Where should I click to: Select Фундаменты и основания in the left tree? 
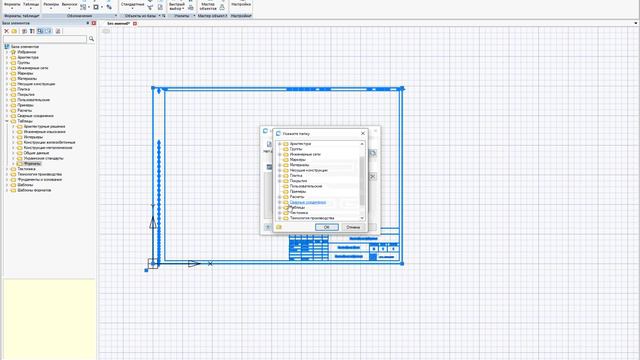point(40,180)
